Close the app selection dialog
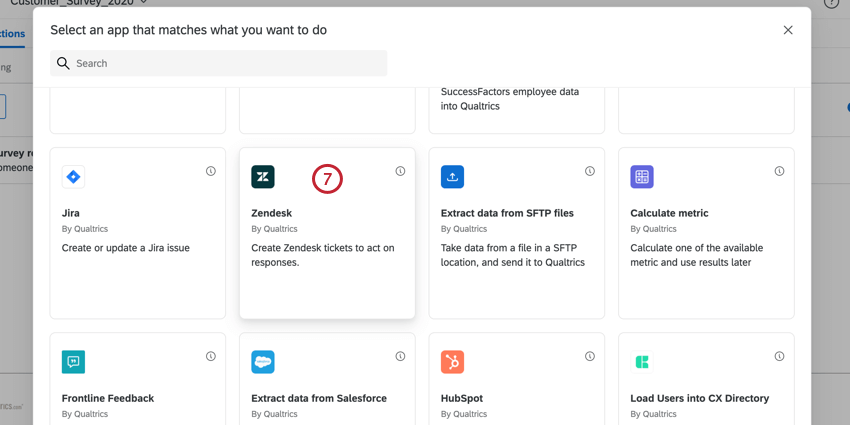This screenshot has width=850, height=425. click(788, 30)
